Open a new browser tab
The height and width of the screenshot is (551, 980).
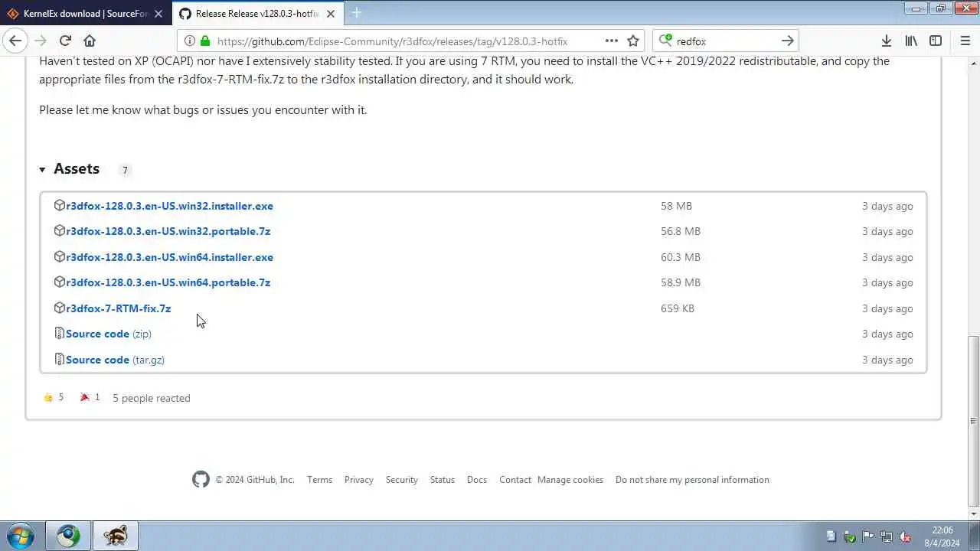(357, 13)
